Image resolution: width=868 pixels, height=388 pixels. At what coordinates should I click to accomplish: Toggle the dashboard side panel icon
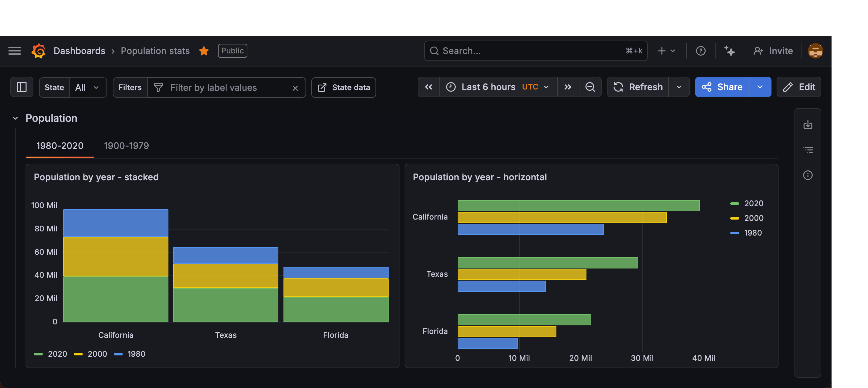[x=21, y=87]
